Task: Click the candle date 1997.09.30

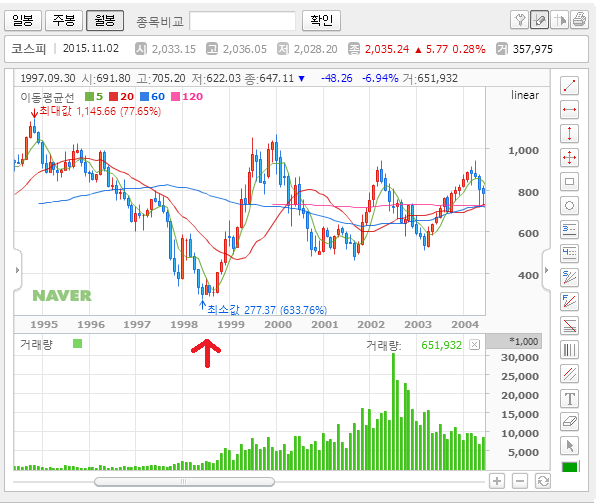Action: click(x=48, y=78)
